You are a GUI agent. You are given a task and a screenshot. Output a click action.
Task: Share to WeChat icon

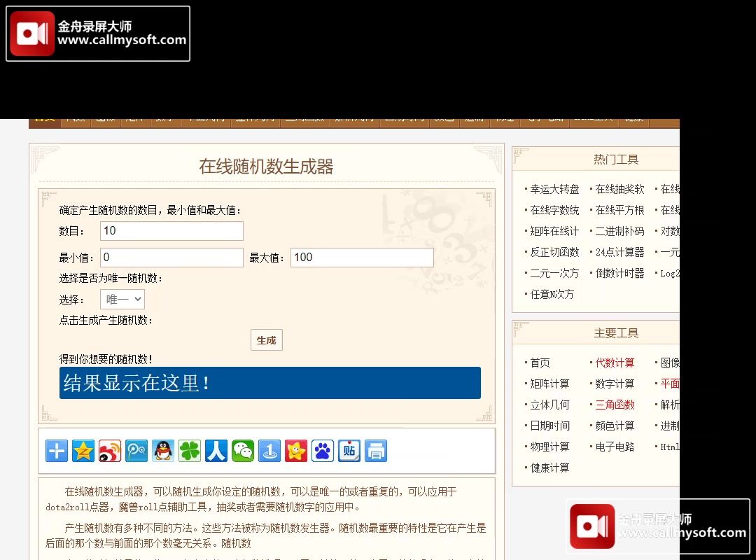pyautogui.click(x=242, y=451)
